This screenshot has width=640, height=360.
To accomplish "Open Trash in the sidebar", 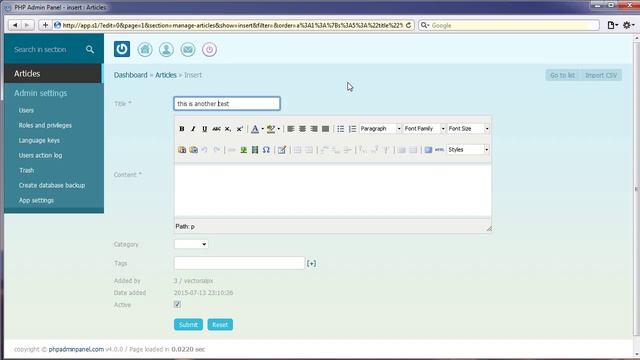I will [27, 170].
